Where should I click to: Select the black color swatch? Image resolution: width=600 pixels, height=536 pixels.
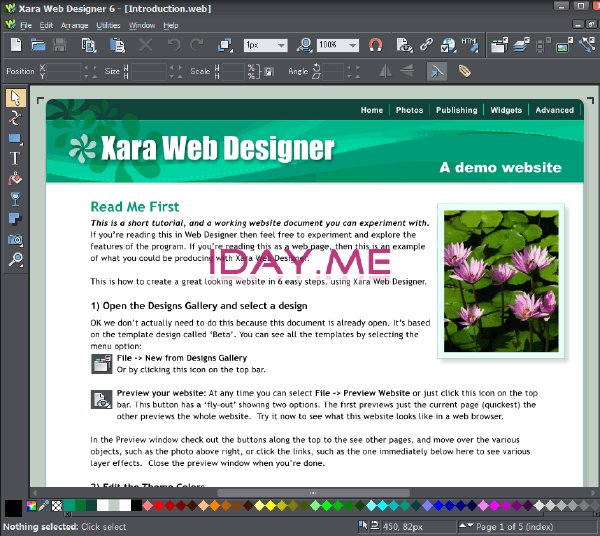137,505
